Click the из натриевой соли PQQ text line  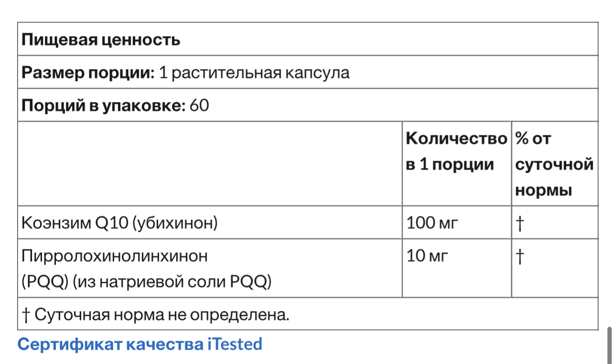point(172,282)
